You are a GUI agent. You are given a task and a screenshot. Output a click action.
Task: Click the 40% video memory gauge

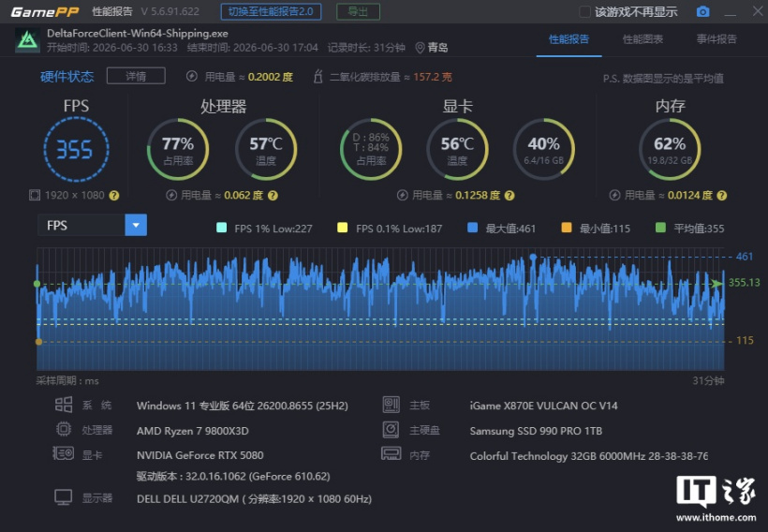(543, 150)
